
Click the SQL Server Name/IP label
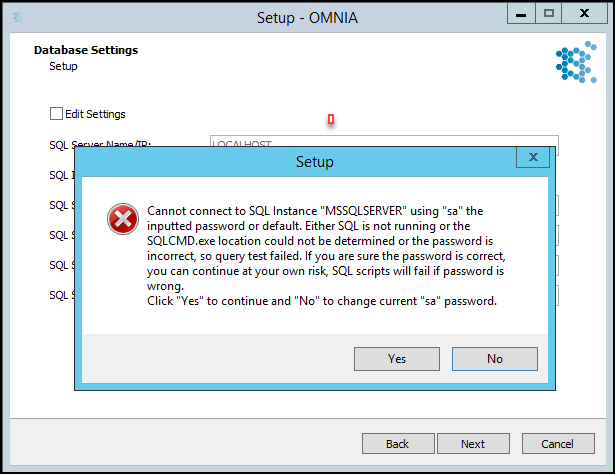100,143
